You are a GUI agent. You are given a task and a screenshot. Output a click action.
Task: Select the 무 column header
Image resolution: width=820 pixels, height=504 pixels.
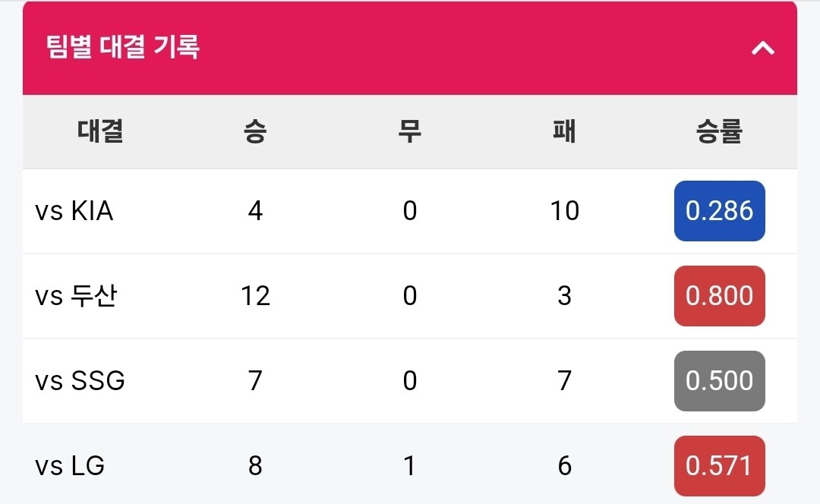click(x=409, y=131)
